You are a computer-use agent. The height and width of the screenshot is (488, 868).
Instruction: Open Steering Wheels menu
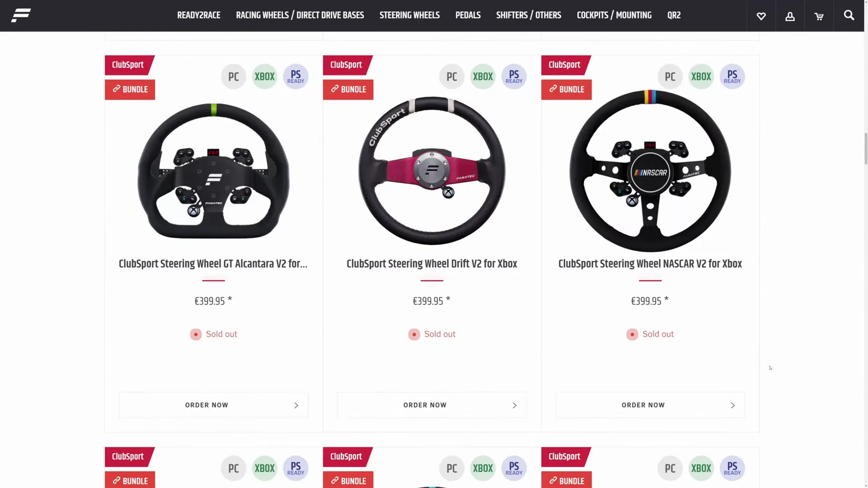tap(410, 15)
